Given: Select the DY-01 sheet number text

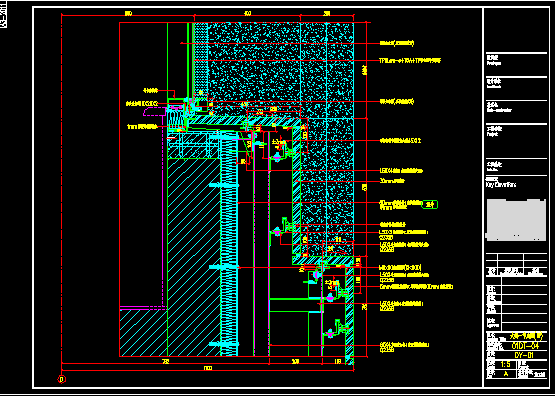Looking at the screenshot, I should coord(523,355).
